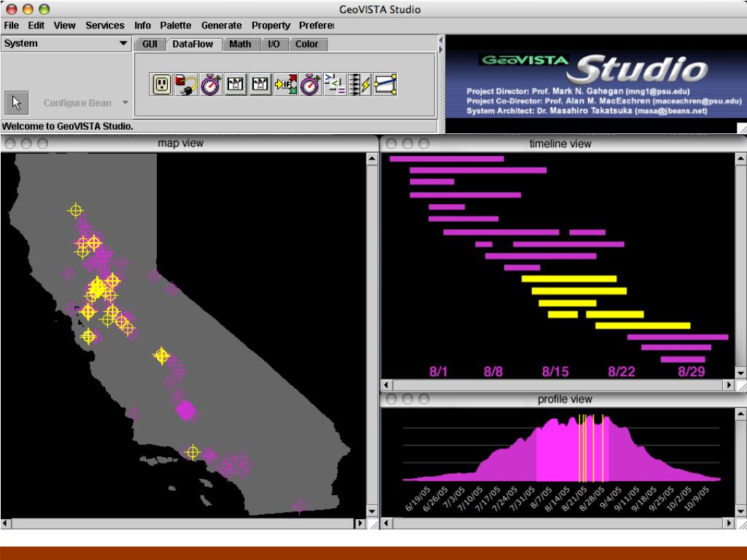Click timeline view scroll down arrow
This screenshot has height=560, width=747.
point(740,373)
